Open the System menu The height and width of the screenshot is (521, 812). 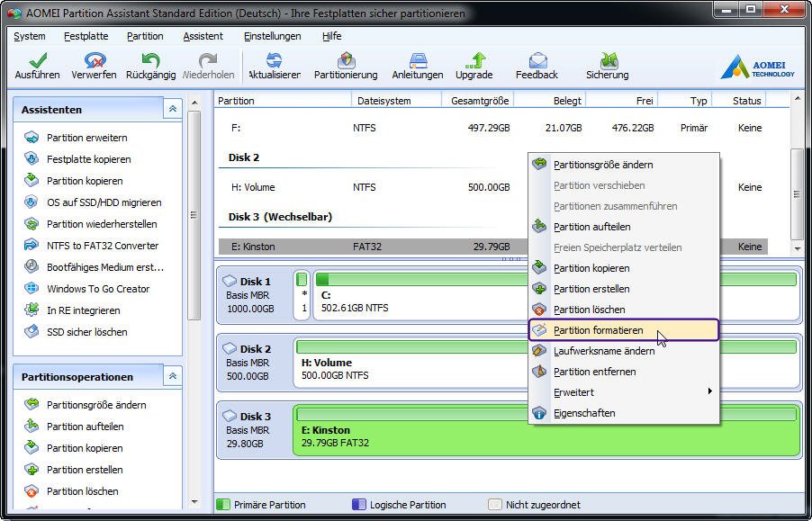click(30, 36)
